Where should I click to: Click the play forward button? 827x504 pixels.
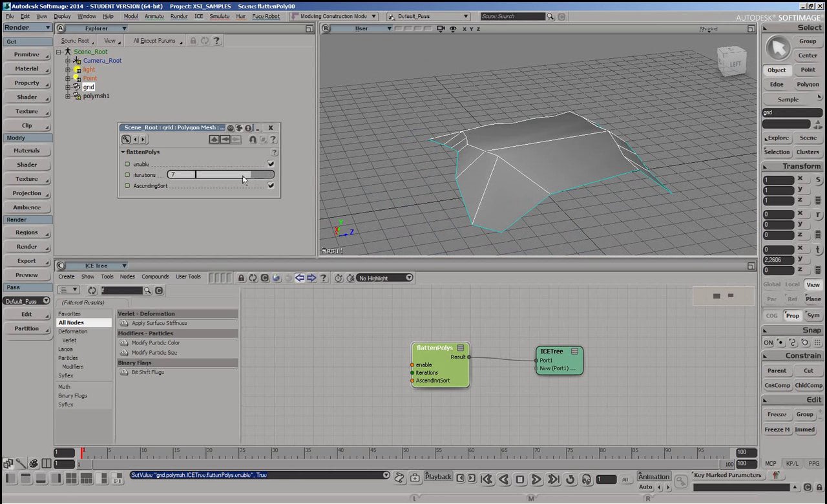(536, 479)
